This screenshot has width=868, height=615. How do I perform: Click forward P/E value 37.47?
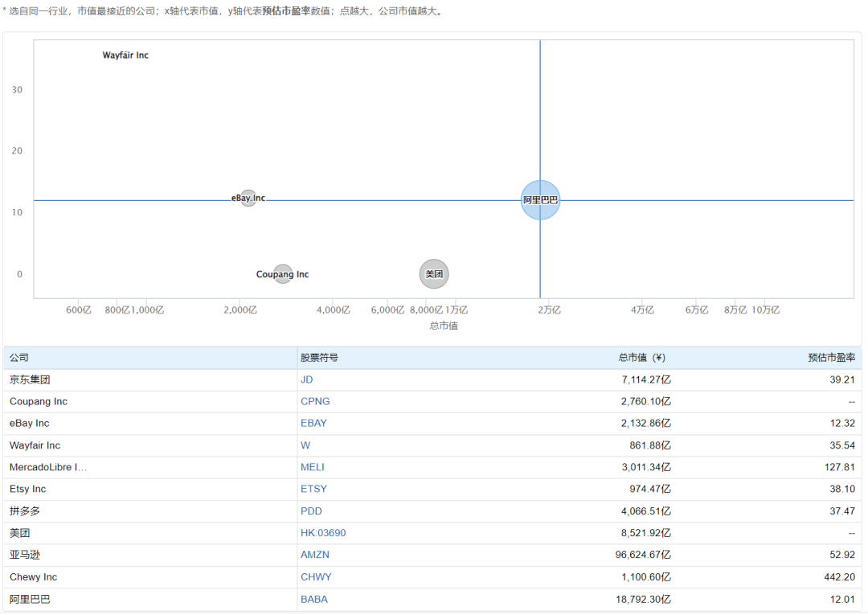coord(842,511)
